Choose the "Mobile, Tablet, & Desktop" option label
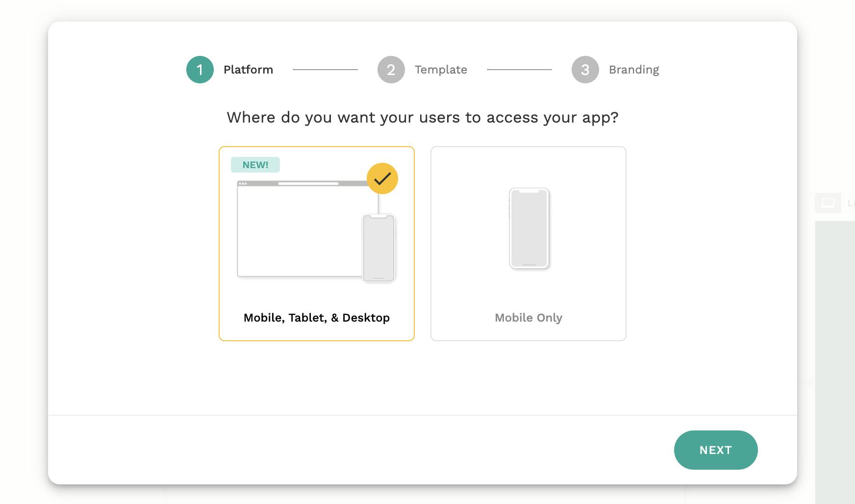This screenshot has width=855, height=504. tap(317, 318)
